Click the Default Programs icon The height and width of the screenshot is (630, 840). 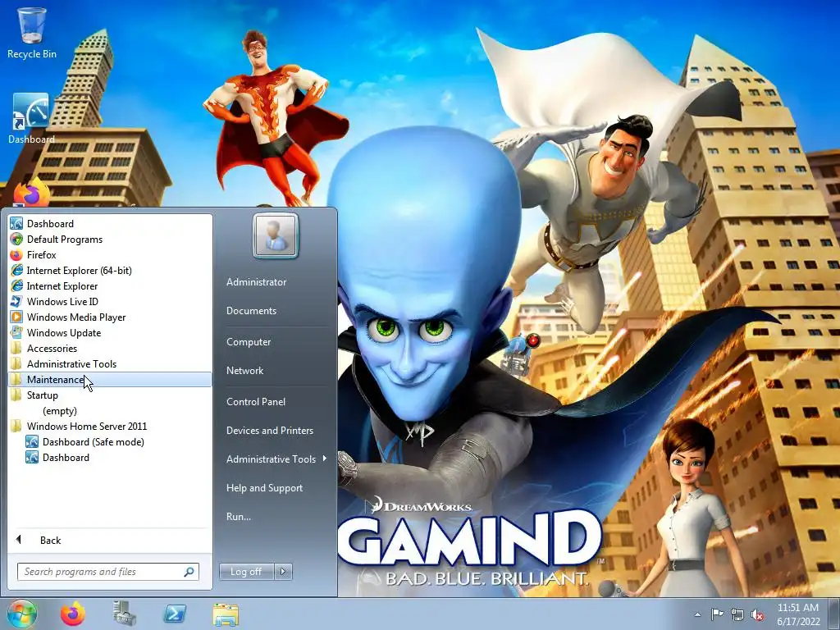tap(16, 239)
